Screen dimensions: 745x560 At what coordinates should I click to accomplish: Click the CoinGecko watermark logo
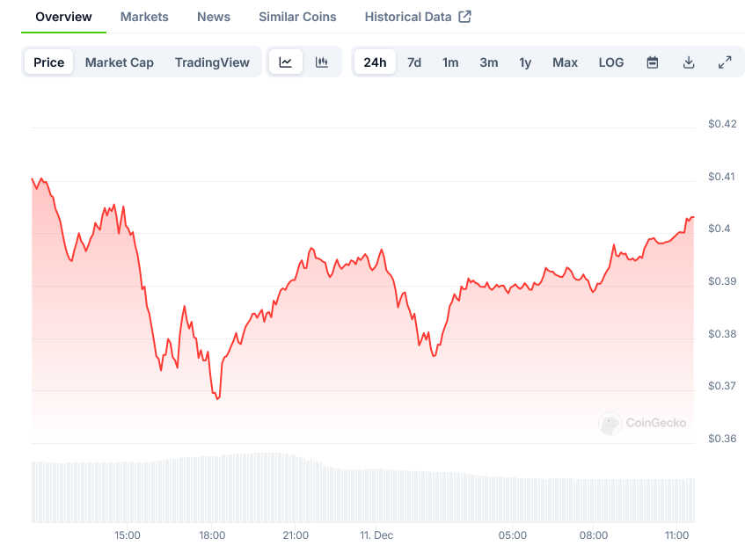coord(610,424)
